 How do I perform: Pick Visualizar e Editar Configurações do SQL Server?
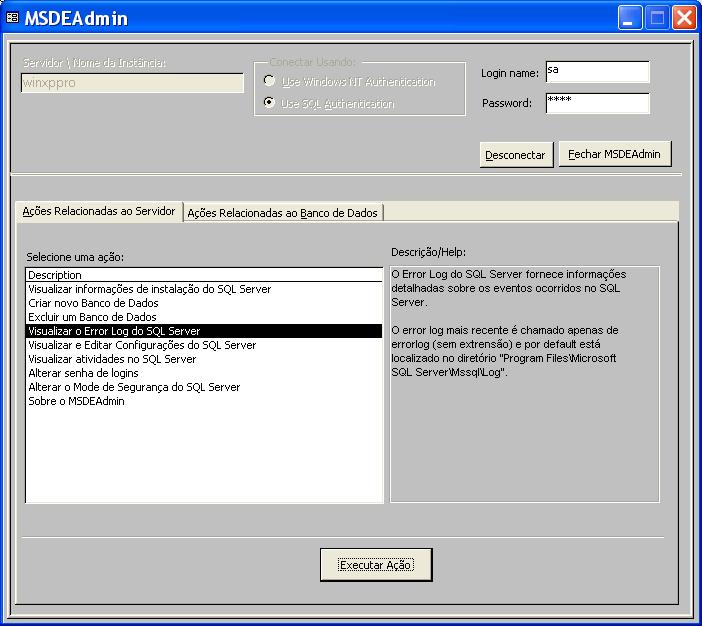(142, 345)
